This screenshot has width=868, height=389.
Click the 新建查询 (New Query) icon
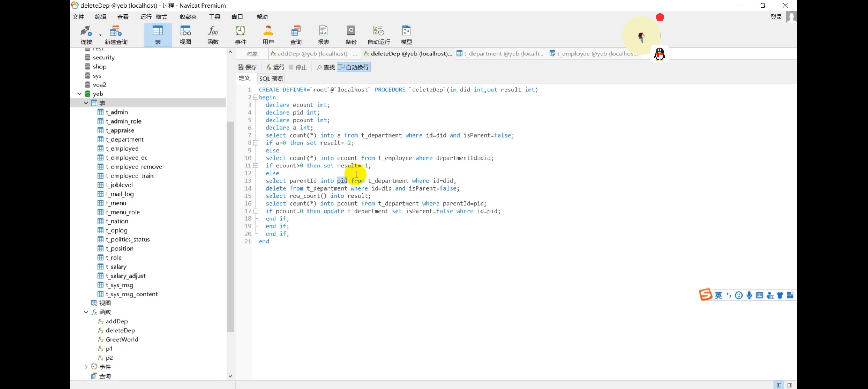coord(116,35)
